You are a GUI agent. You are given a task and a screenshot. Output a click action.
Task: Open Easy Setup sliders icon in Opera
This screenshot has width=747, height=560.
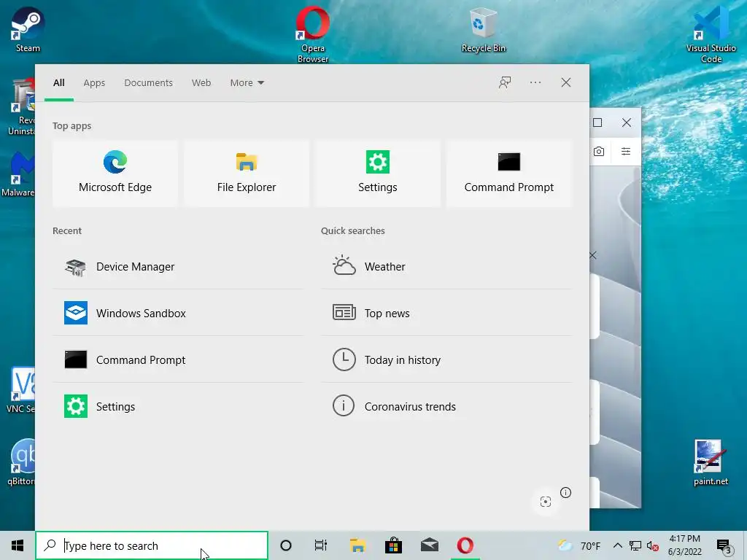pyautogui.click(x=626, y=152)
